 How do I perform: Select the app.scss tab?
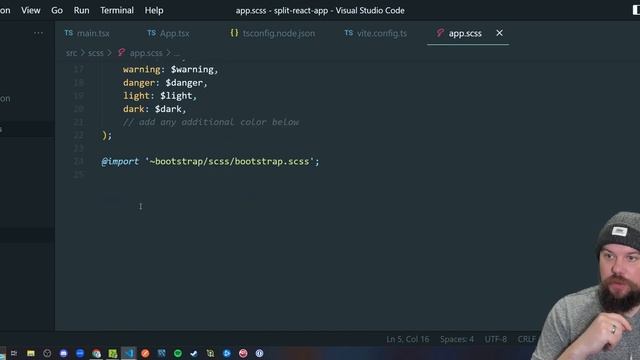(464, 33)
